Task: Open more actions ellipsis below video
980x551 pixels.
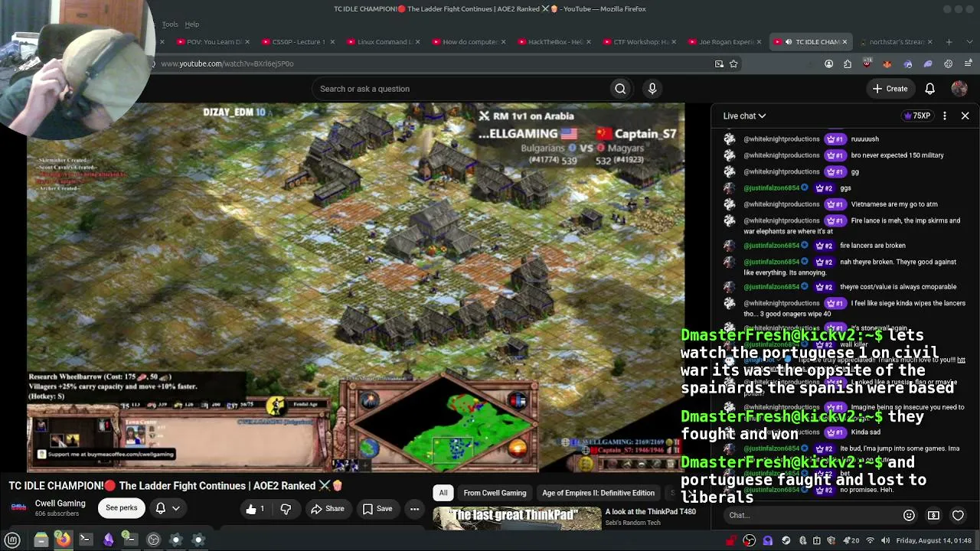Action: 414,509
